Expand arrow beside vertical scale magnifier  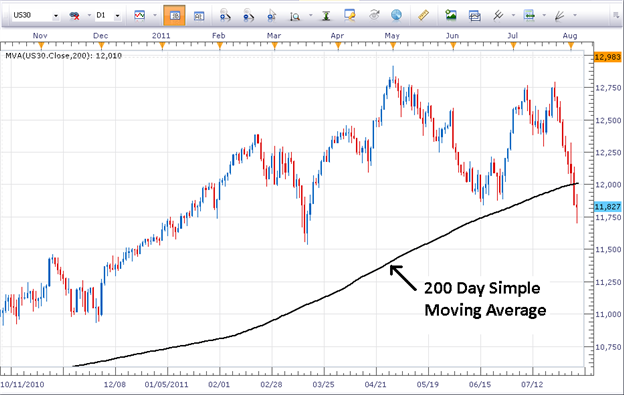pyautogui.click(x=310, y=16)
